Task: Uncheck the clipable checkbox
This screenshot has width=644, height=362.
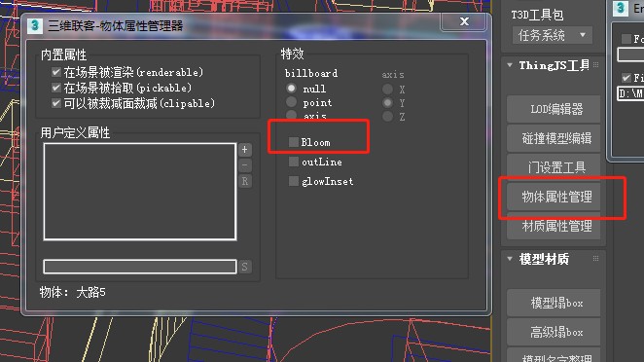Action: click(56, 103)
